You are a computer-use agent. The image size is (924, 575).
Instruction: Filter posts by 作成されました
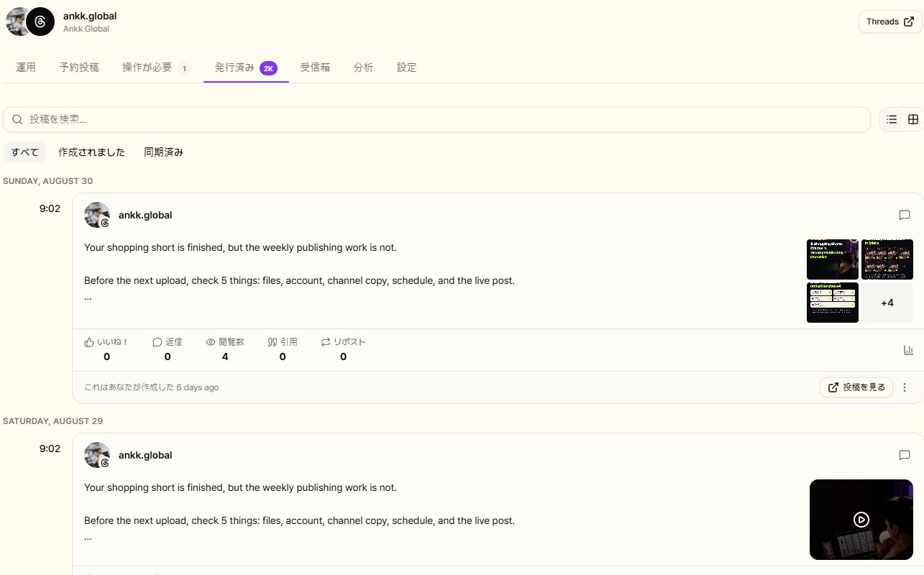pos(91,152)
